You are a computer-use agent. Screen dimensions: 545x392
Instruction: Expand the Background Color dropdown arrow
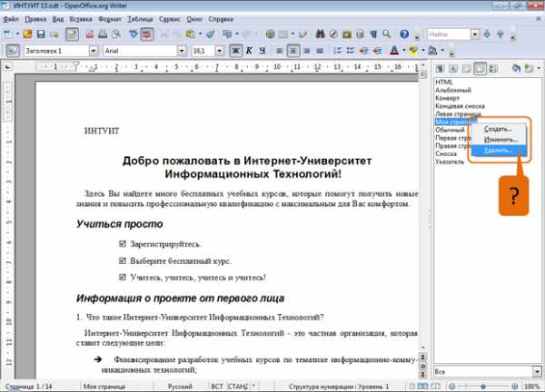(x=442, y=51)
